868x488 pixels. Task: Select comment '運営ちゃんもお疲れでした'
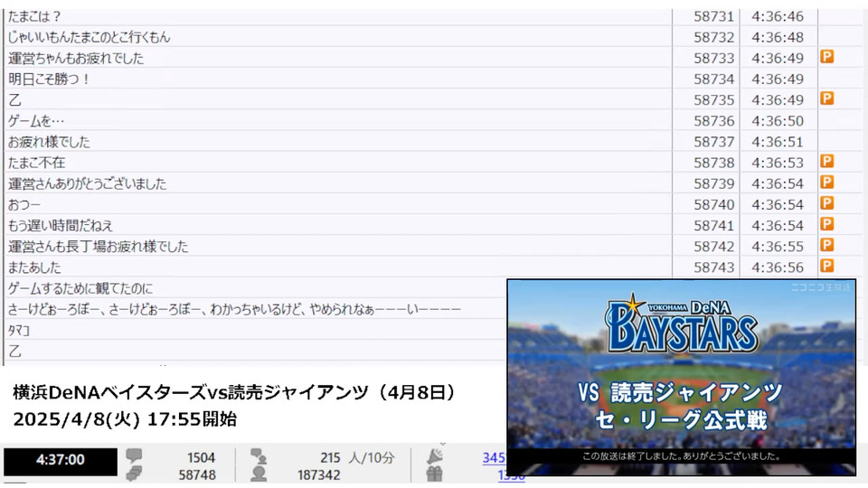(x=76, y=58)
